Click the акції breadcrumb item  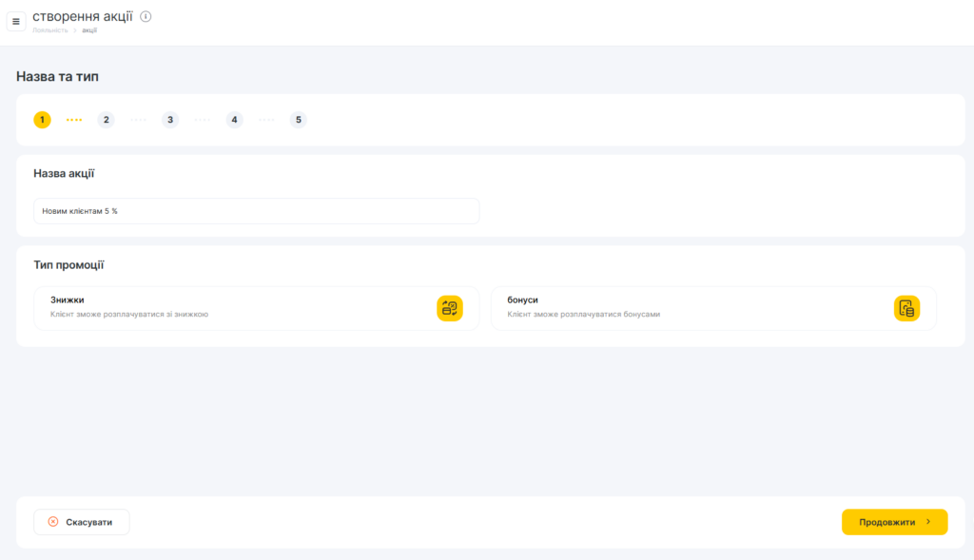pos(89,30)
